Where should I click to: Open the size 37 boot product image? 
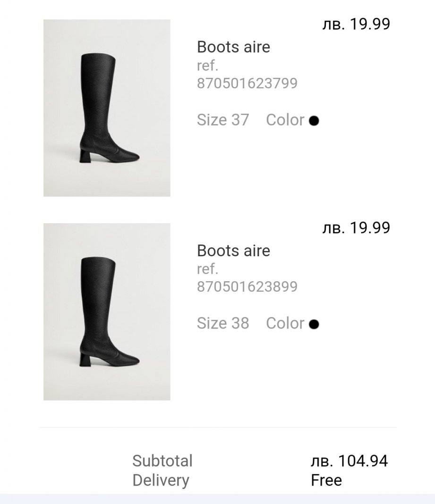pyautogui.click(x=107, y=108)
